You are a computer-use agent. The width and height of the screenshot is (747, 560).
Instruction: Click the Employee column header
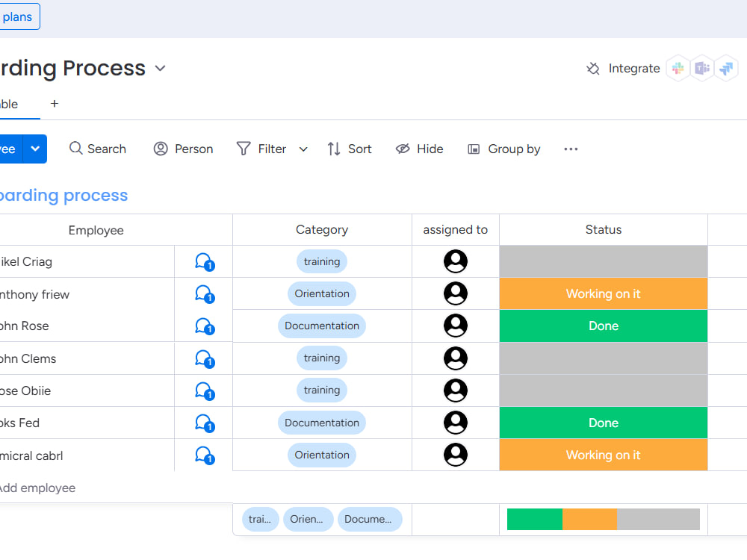(96, 231)
